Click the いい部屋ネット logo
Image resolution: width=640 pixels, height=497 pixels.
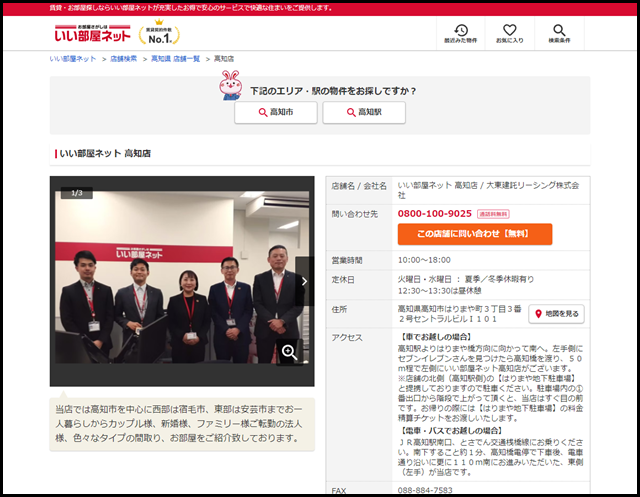point(93,33)
